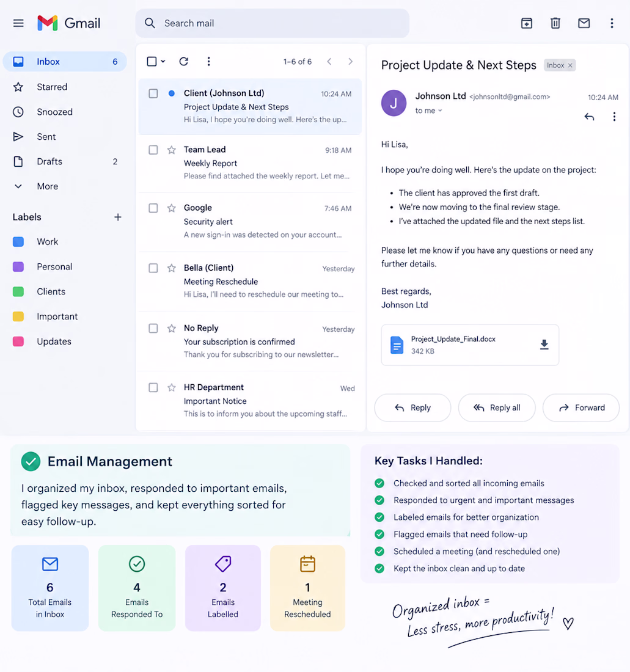
Task: Check the HR Department email checkbox
Action: (x=153, y=388)
